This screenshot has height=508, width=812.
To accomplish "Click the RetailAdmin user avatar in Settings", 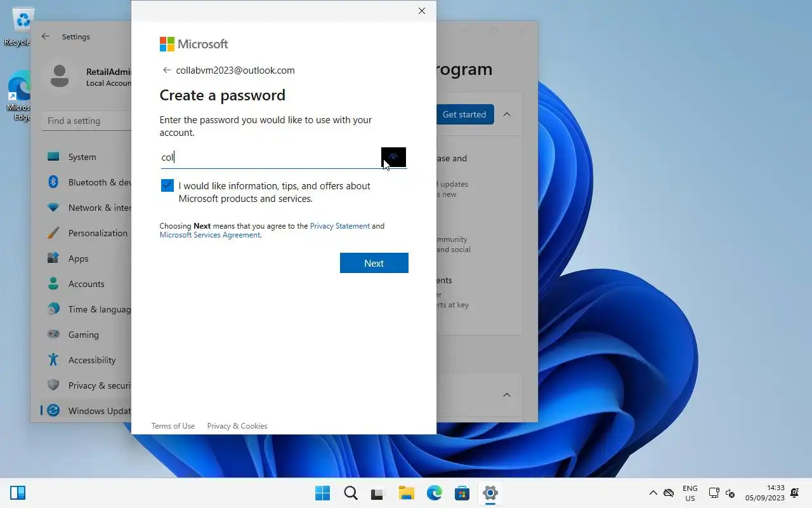I will (60, 76).
